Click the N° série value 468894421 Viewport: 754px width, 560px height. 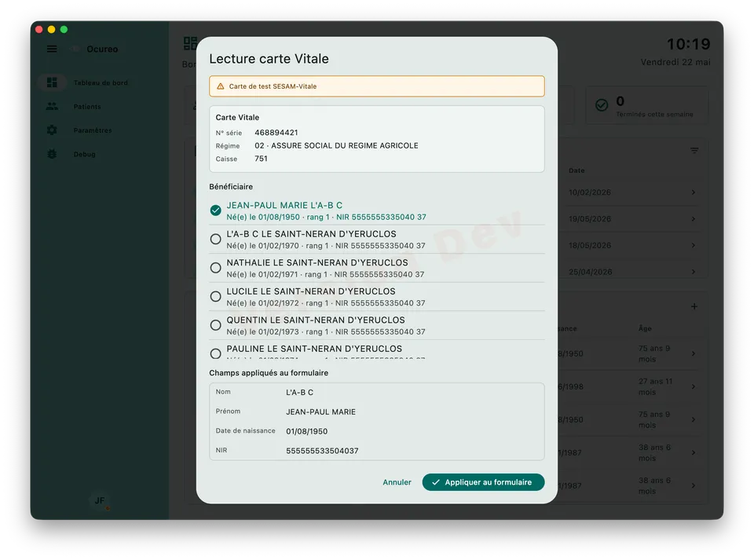click(276, 133)
